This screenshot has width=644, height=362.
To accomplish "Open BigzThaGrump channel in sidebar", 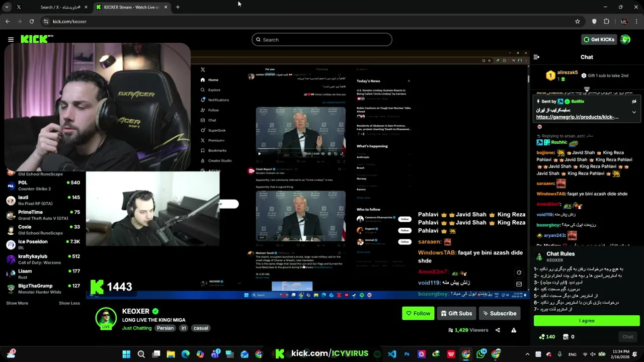I will click(x=43, y=289).
